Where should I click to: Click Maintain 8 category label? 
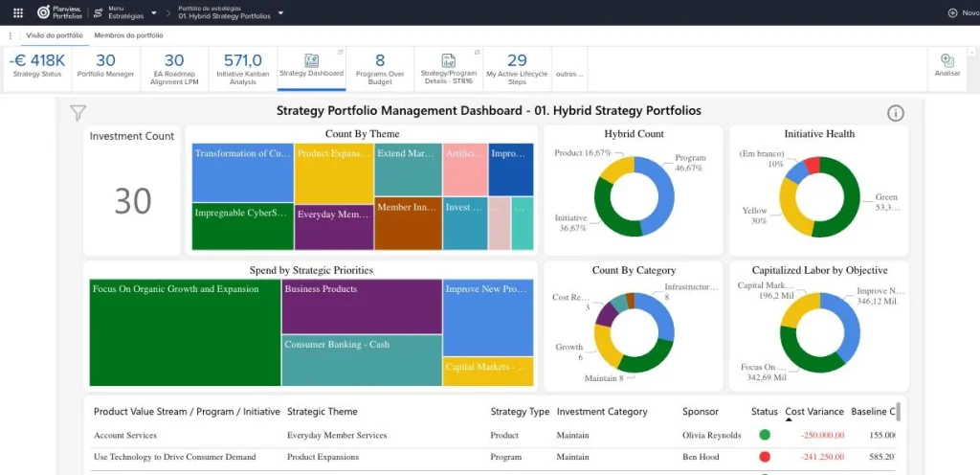[605, 378]
